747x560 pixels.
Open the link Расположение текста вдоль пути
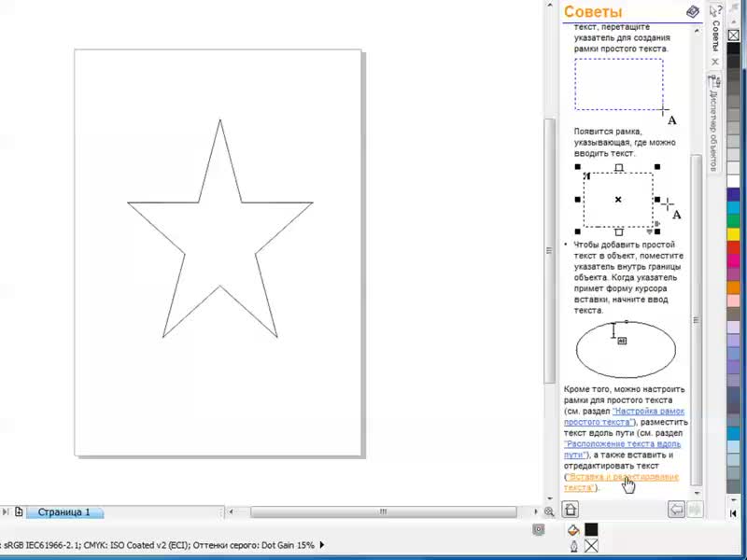(622, 450)
